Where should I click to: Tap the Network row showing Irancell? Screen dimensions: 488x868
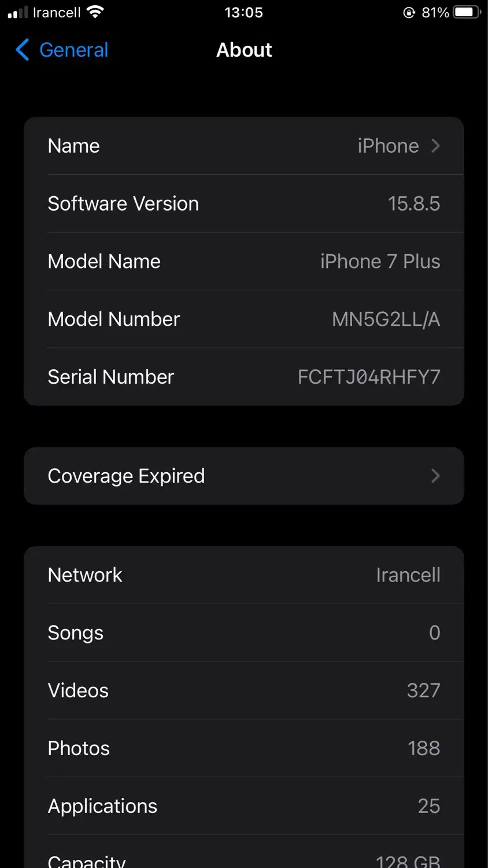point(243,575)
